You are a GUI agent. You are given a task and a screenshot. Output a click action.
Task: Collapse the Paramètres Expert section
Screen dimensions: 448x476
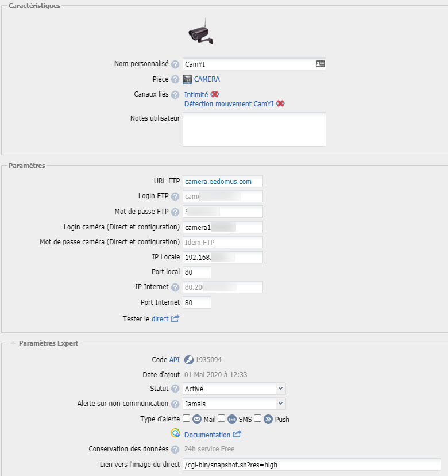click(13, 343)
